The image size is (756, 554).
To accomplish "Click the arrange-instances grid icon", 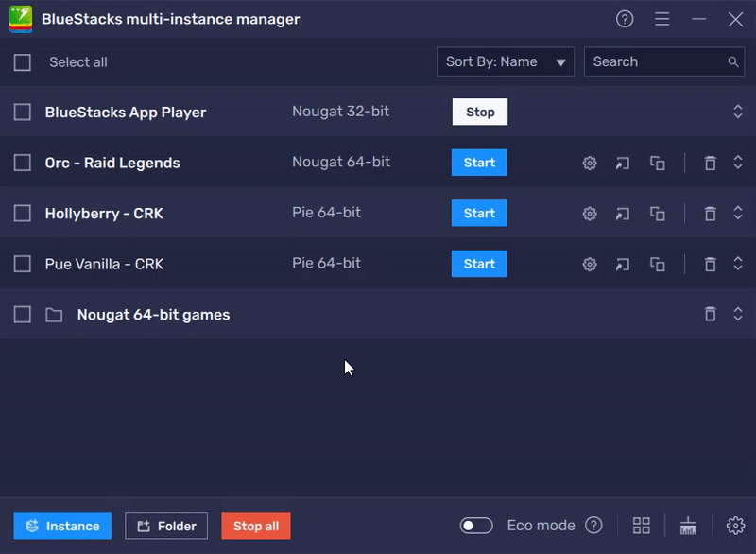I will [x=641, y=525].
